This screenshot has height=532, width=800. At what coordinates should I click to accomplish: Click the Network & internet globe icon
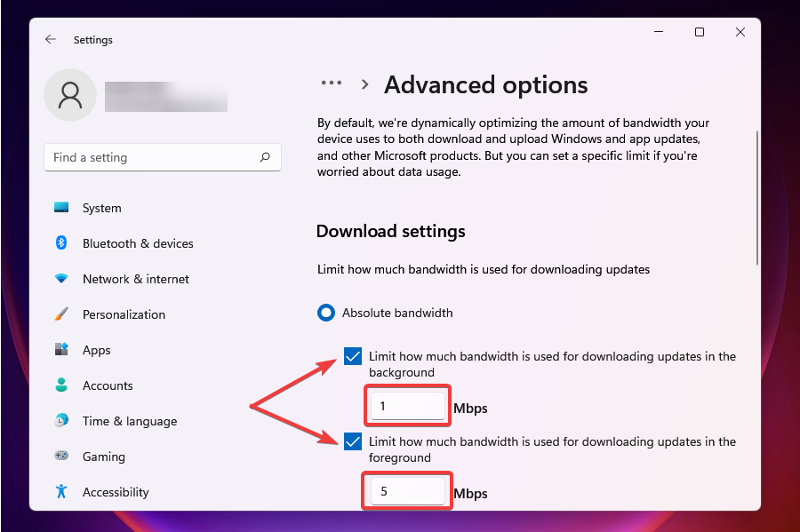pos(60,278)
